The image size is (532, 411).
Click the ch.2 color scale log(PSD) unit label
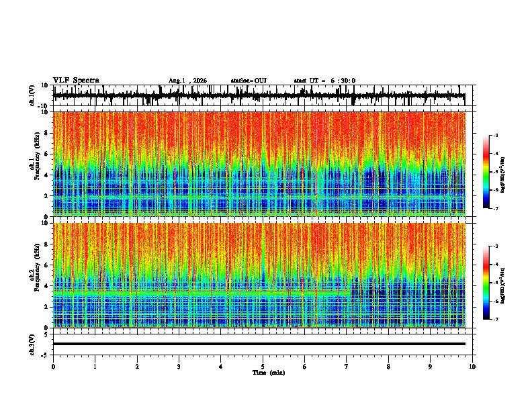503,285
